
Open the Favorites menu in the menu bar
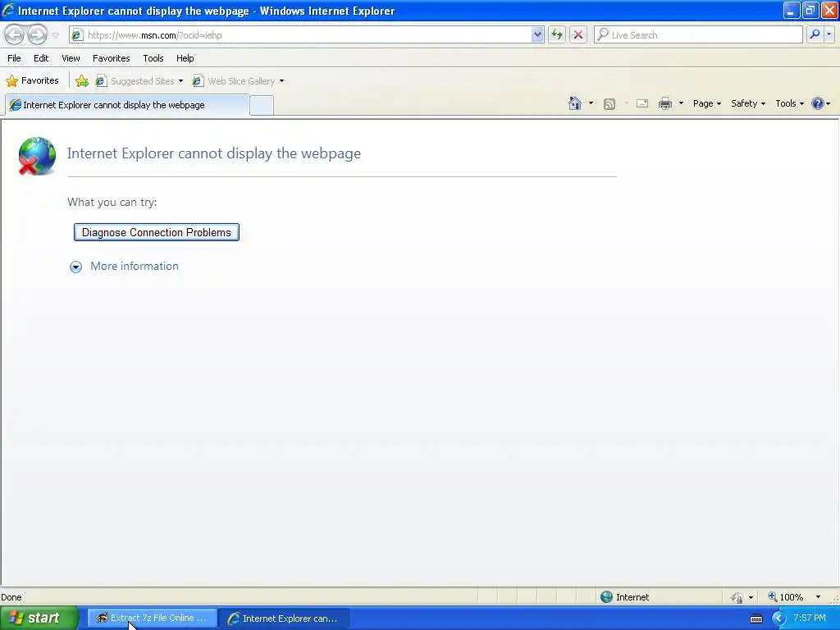pyautogui.click(x=111, y=58)
